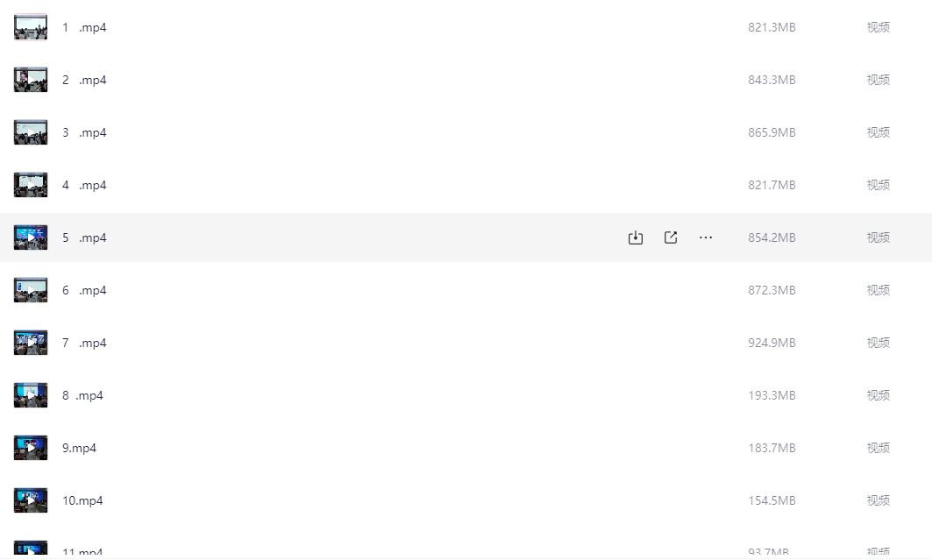Click the thumbnail of 9.mp4
Viewport: 932px width, 560px height.
point(31,448)
